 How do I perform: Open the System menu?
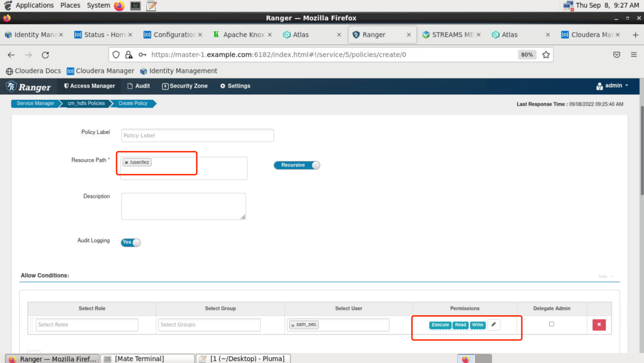(98, 5)
